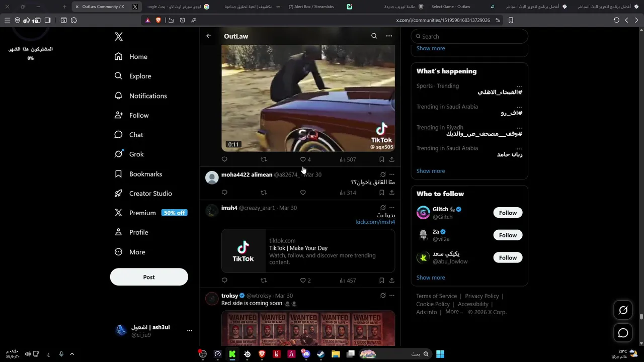View 457 views analytics
This screenshot has height=362, width=644.
pyautogui.click(x=348, y=281)
